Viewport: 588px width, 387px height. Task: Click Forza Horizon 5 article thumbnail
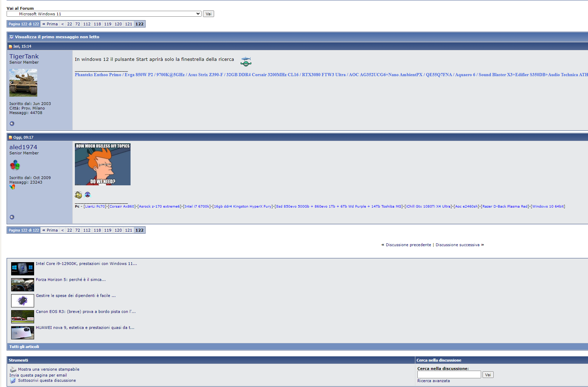click(23, 285)
